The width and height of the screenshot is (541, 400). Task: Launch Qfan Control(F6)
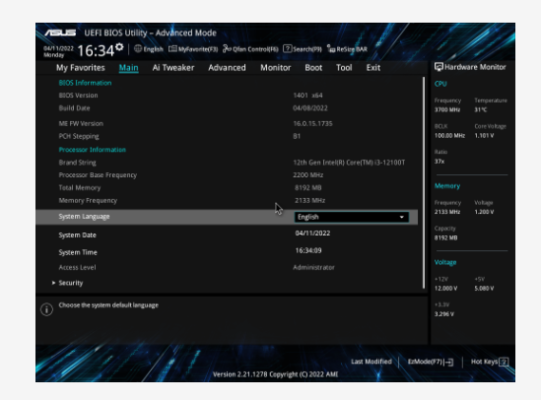250,49
